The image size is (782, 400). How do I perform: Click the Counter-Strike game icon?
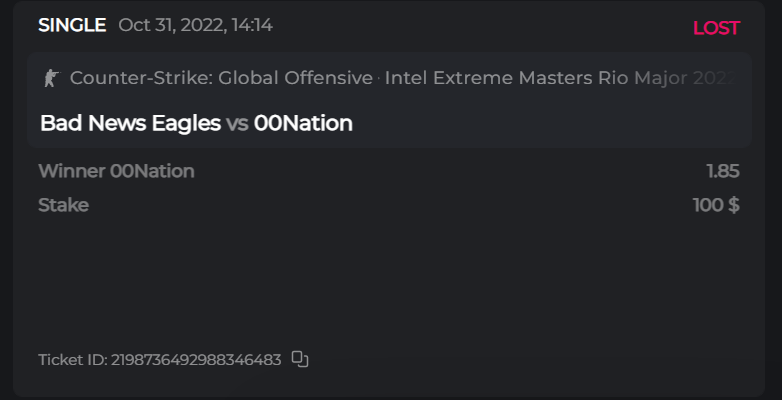[52, 77]
